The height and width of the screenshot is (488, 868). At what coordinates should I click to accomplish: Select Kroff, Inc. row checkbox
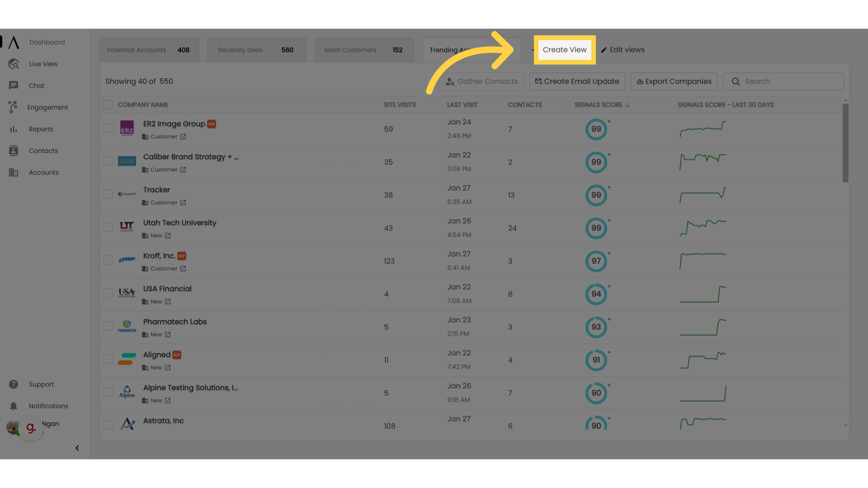click(x=108, y=260)
